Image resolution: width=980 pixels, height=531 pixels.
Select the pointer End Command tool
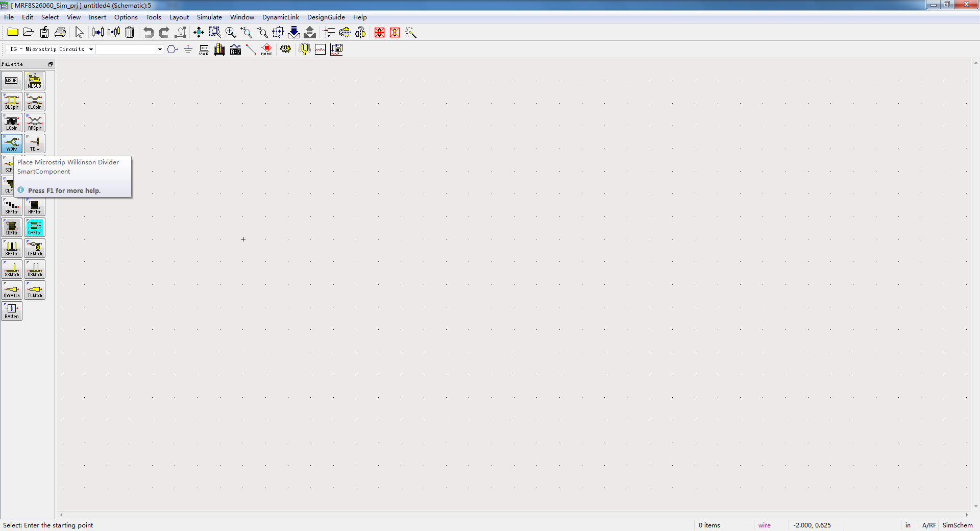coord(79,33)
